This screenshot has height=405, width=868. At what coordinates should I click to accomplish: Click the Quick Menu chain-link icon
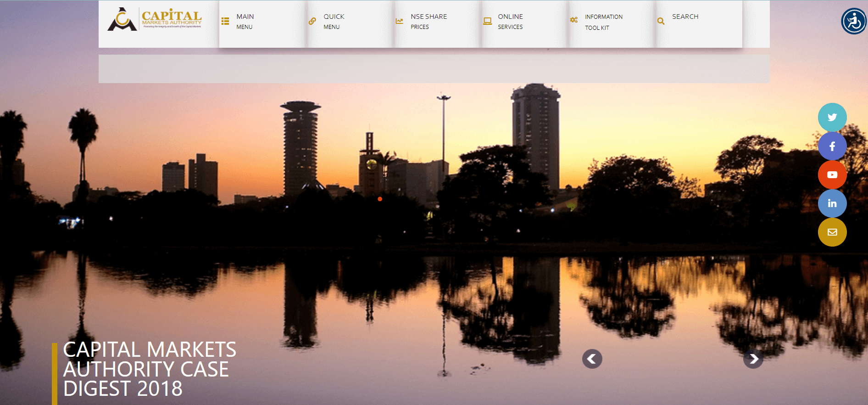312,21
